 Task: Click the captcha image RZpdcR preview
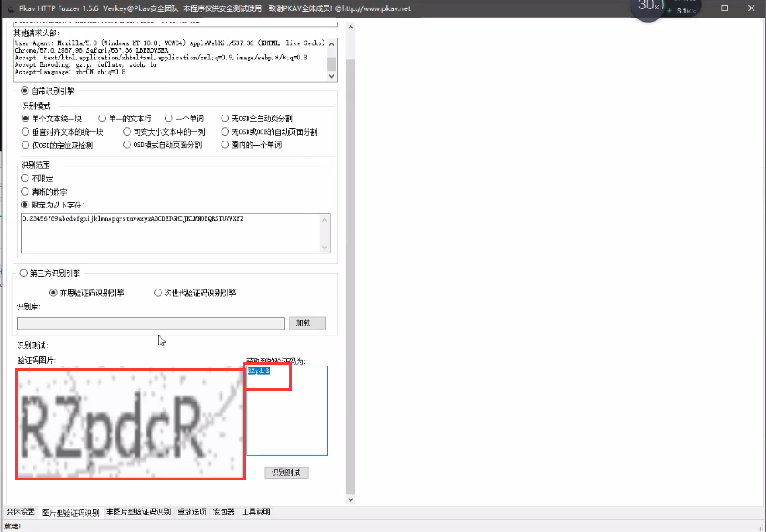130,422
